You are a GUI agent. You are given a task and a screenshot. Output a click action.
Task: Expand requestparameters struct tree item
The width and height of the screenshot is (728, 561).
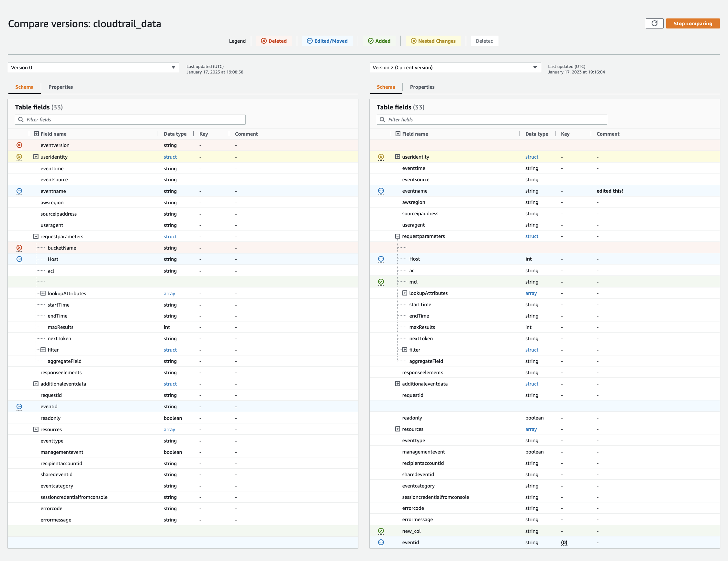[35, 236]
